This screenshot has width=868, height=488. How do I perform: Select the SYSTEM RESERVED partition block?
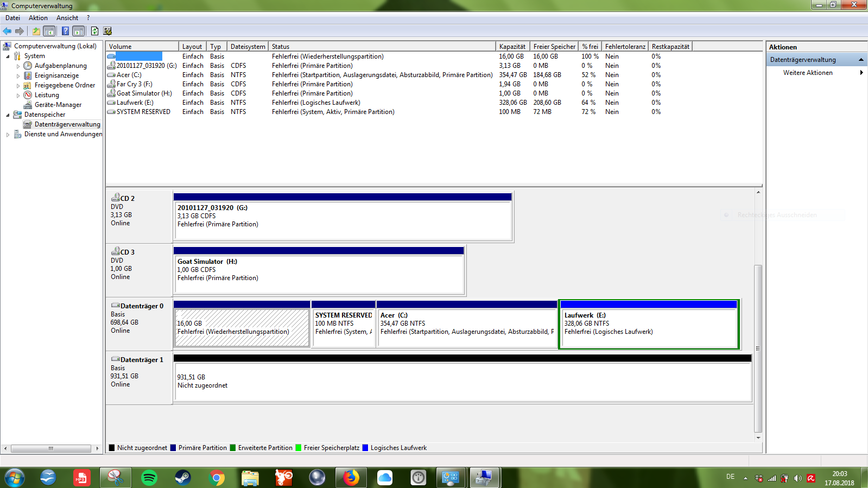tap(343, 324)
